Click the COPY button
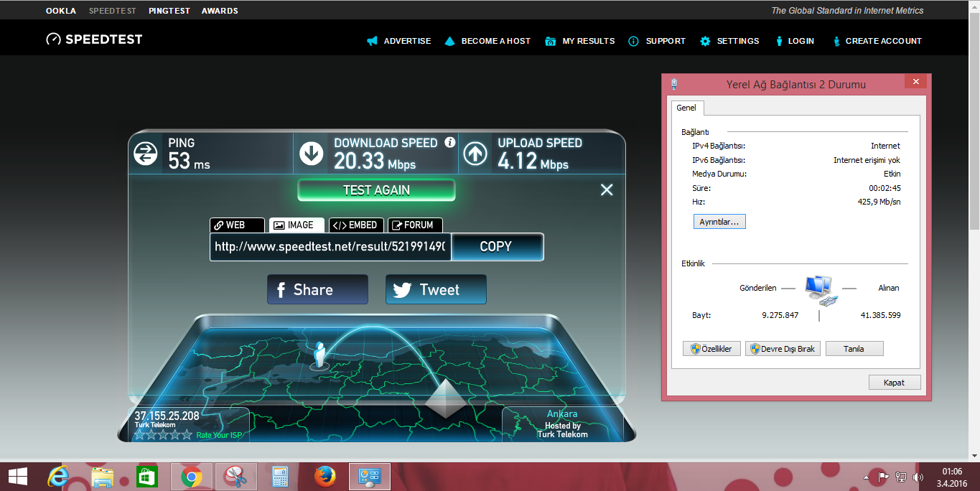This screenshot has height=491, width=980. (496, 247)
